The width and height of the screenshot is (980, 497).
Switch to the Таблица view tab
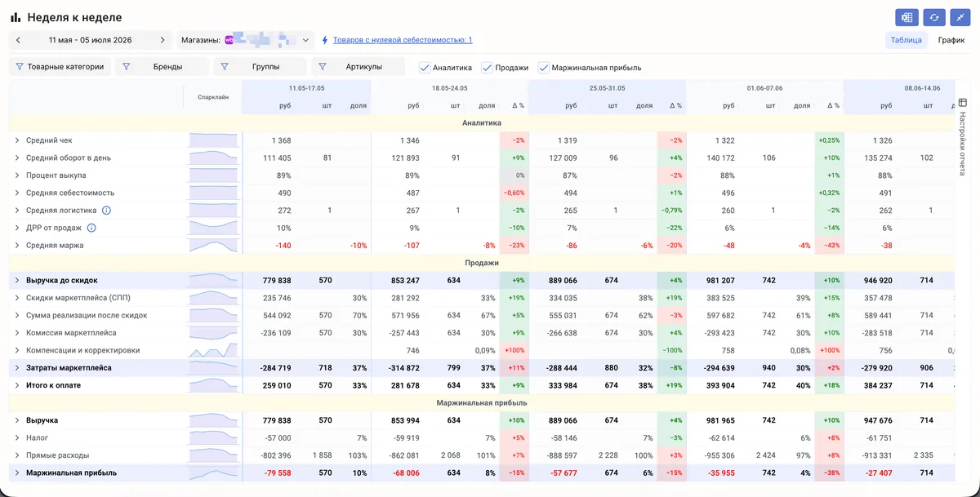tap(906, 40)
